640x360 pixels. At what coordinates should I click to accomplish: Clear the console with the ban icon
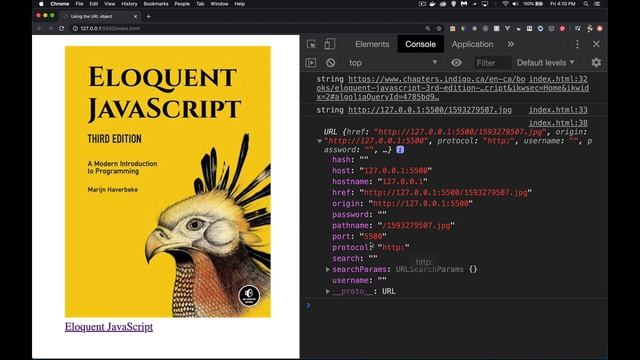click(x=331, y=62)
